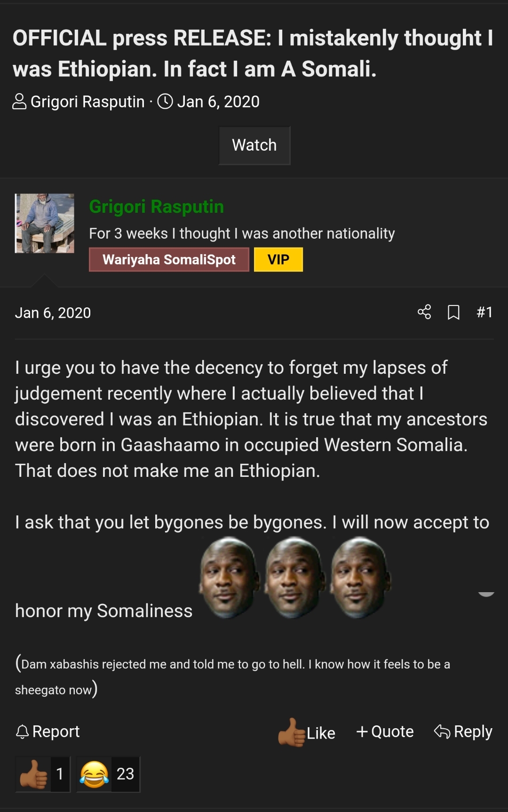The width and height of the screenshot is (508, 812).
Task: Open Grigori Rasputin's green username link
Action: (x=157, y=207)
